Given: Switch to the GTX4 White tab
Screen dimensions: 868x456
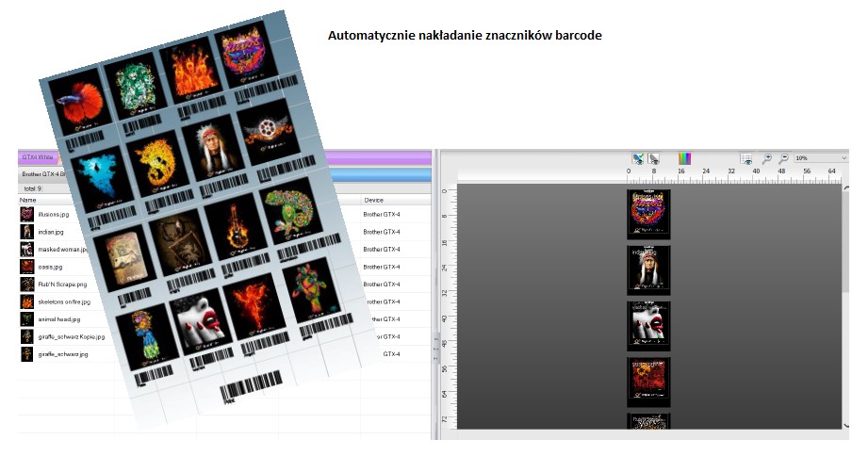Looking at the screenshot, I should coord(38,157).
